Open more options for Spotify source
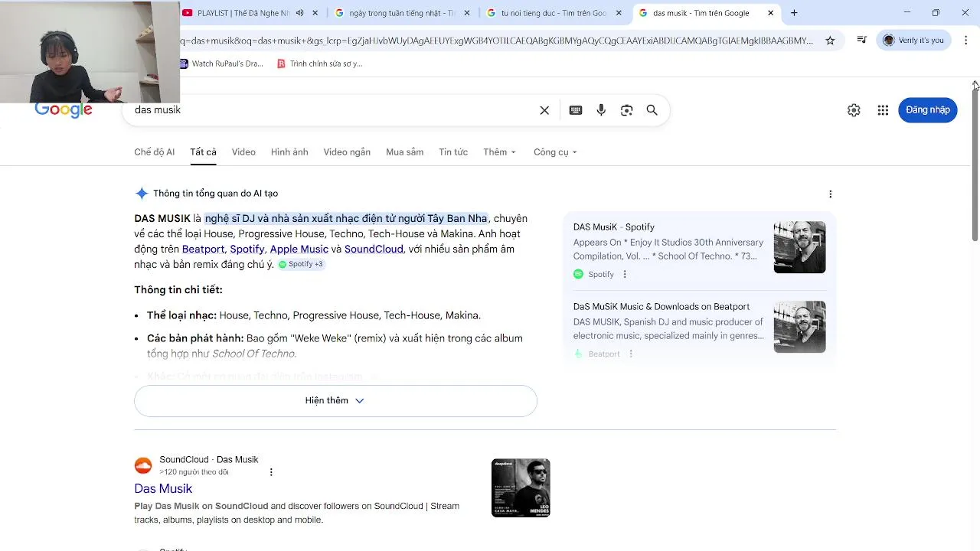The height and width of the screenshot is (551, 980). (625, 274)
